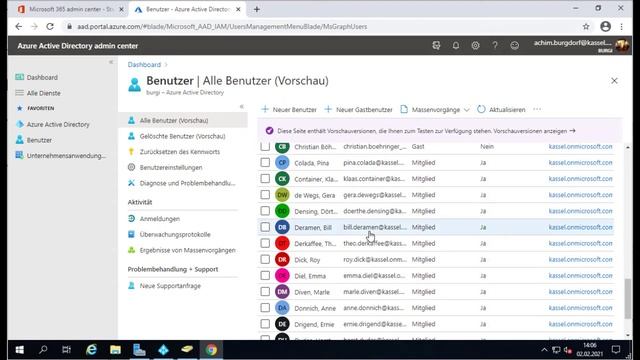Click the account avatar picture
640x360 pixels.
(622, 46)
